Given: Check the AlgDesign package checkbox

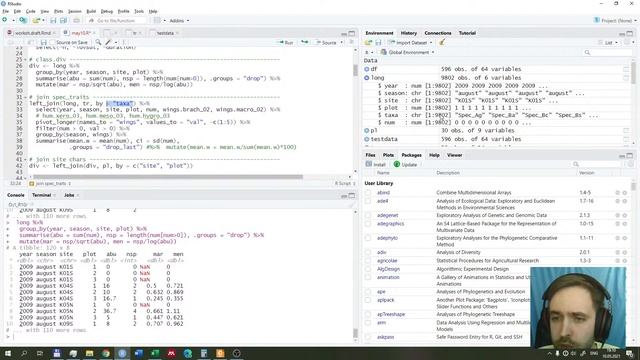Looking at the screenshot, I should tap(368, 269).
